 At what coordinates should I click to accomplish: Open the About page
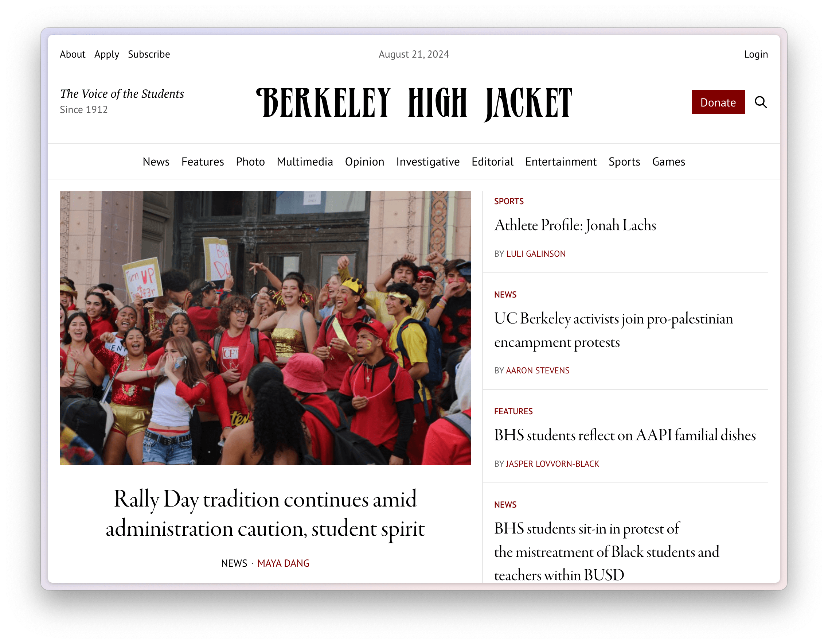(x=73, y=54)
